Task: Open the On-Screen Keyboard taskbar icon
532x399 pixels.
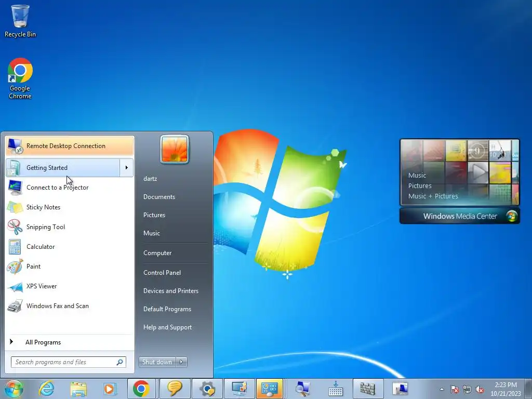Action: pyautogui.click(x=336, y=389)
